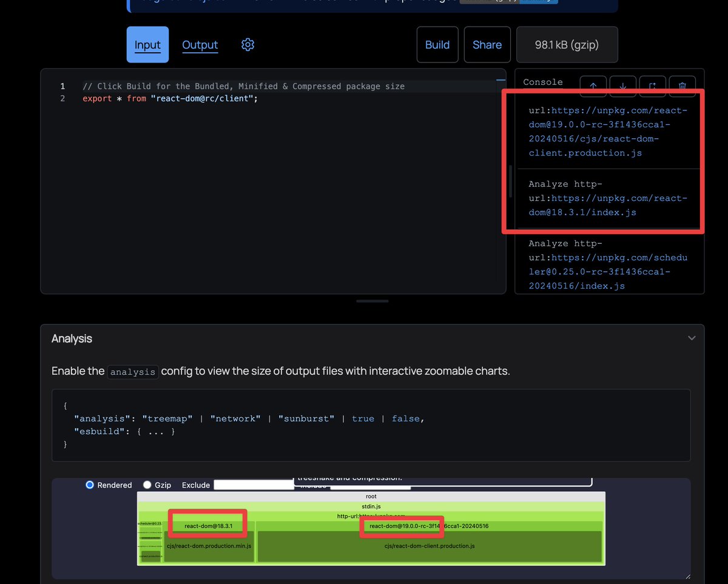
Task: Switch to the Output tab
Action: tap(200, 45)
